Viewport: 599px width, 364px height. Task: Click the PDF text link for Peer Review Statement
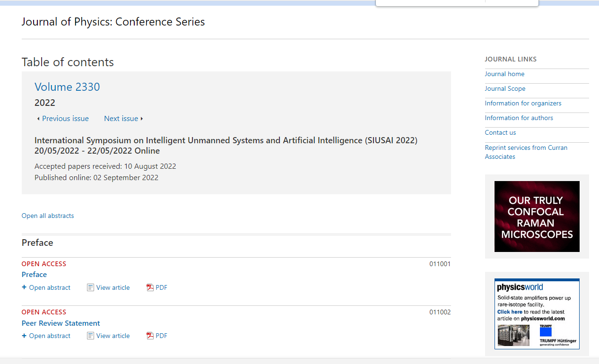coord(161,336)
